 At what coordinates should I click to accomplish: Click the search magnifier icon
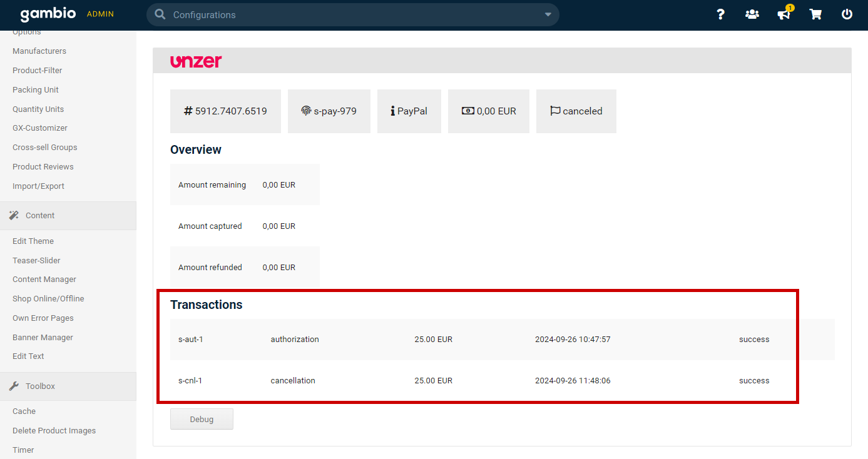pyautogui.click(x=160, y=14)
